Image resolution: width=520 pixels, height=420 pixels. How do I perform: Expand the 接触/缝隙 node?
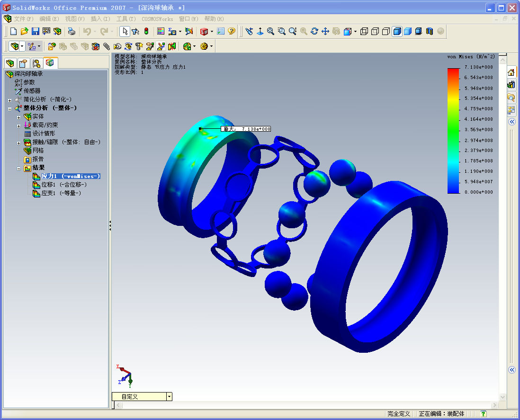18,143
